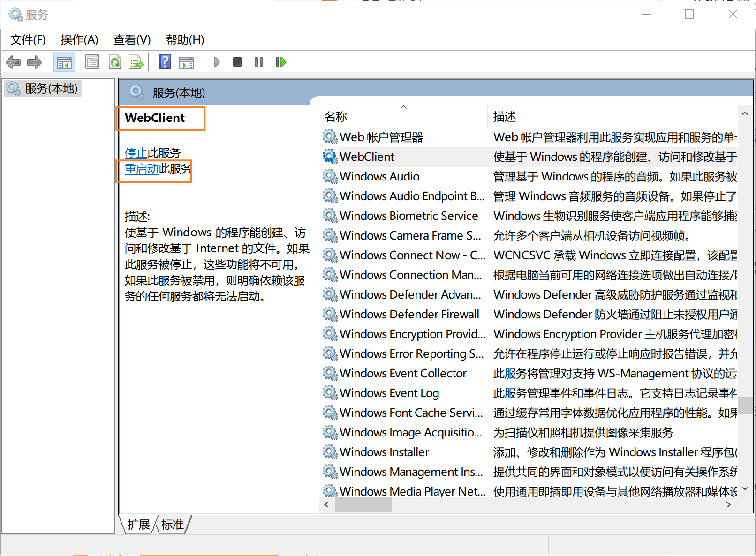Sort the list by 名称 column header
This screenshot has width=756, height=556.
[336, 116]
